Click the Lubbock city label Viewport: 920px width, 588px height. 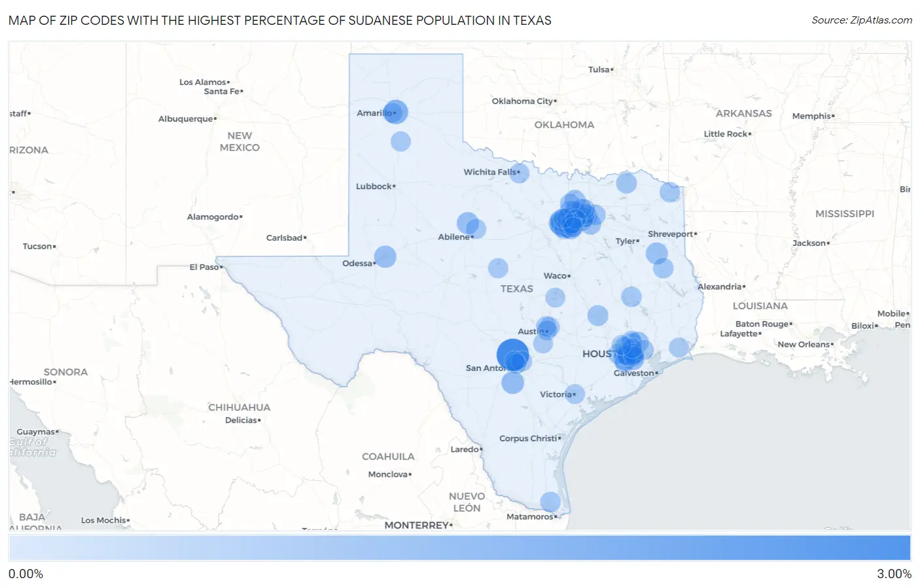point(374,186)
